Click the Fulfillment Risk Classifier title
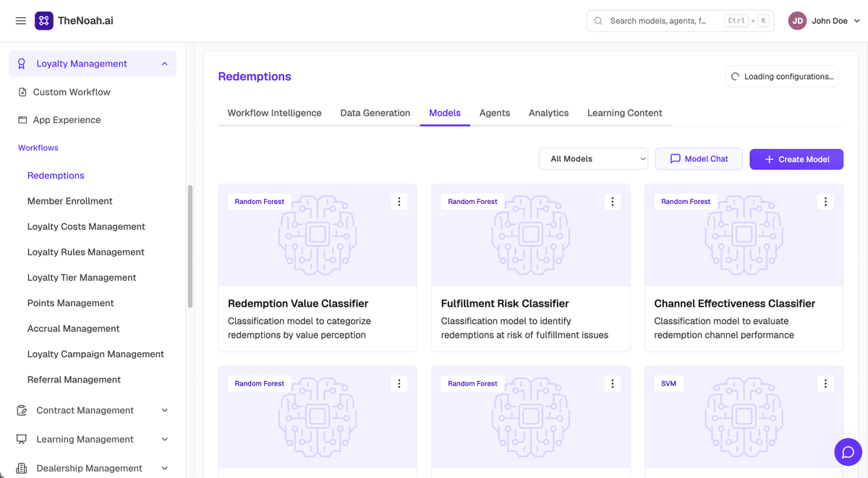The height and width of the screenshot is (478, 868). point(505,304)
